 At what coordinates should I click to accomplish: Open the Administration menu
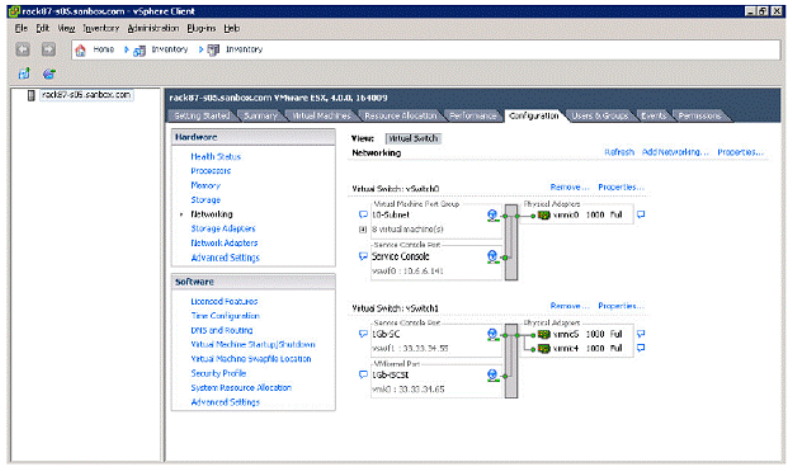click(153, 28)
